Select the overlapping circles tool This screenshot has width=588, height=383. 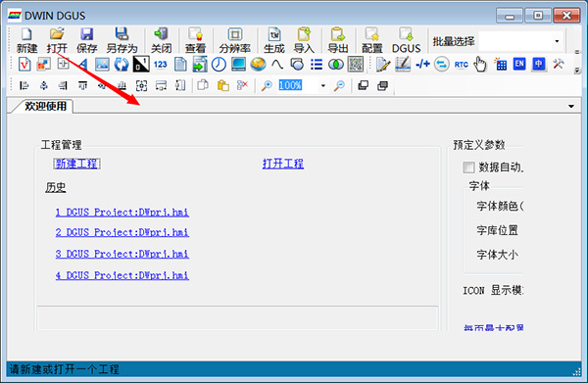coord(336,65)
